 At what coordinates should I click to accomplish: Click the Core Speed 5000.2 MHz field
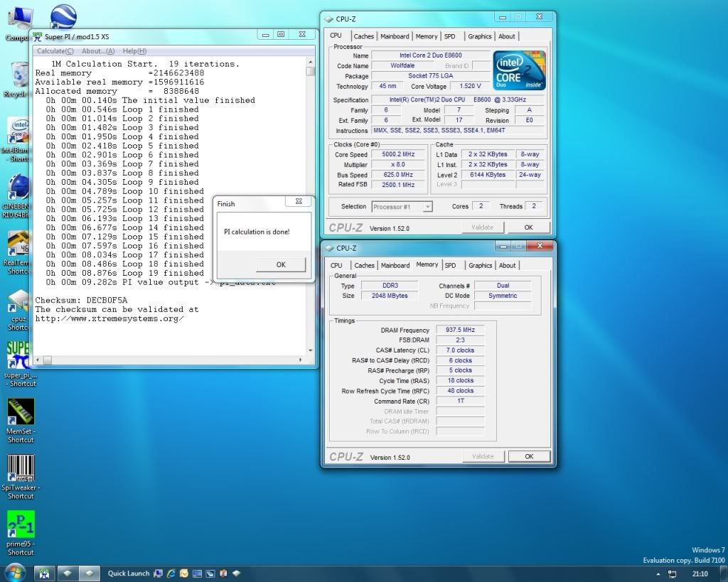398,154
